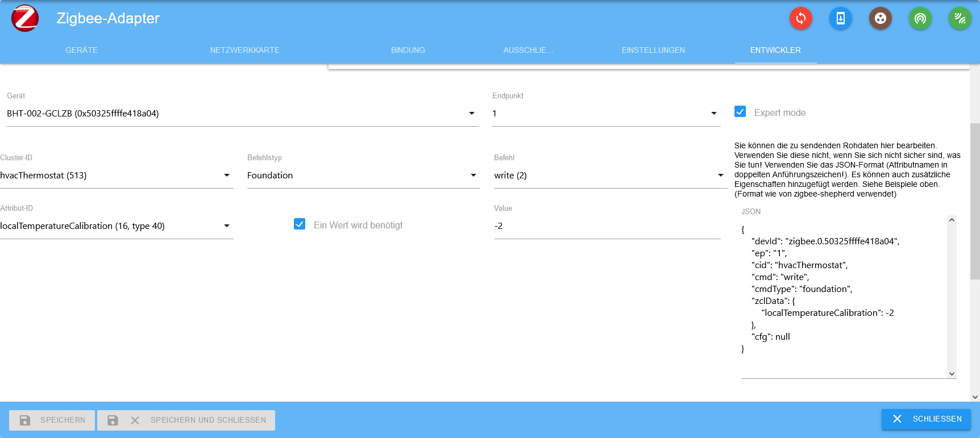Click the X icon on Schliessen button
Image resolution: width=980 pixels, height=438 pixels.
click(897, 419)
